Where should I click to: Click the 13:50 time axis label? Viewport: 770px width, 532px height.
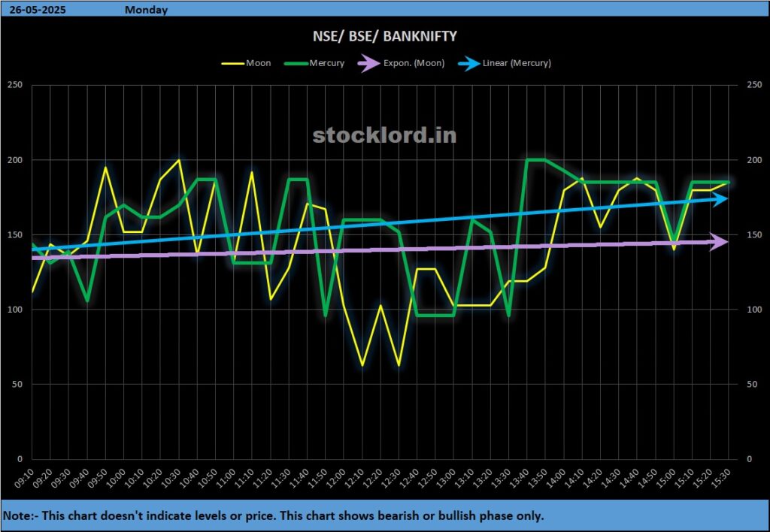(538, 478)
